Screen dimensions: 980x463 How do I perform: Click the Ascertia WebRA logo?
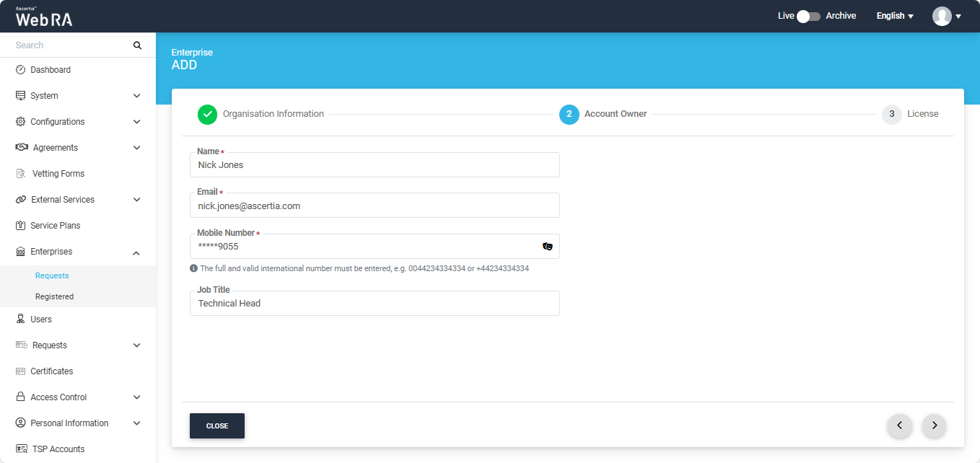[x=44, y=17]
